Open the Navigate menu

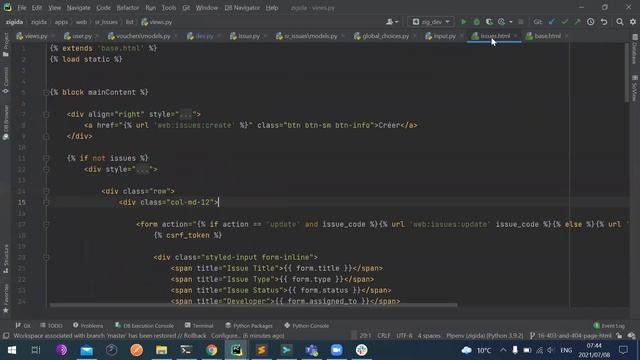click(78, 8)
